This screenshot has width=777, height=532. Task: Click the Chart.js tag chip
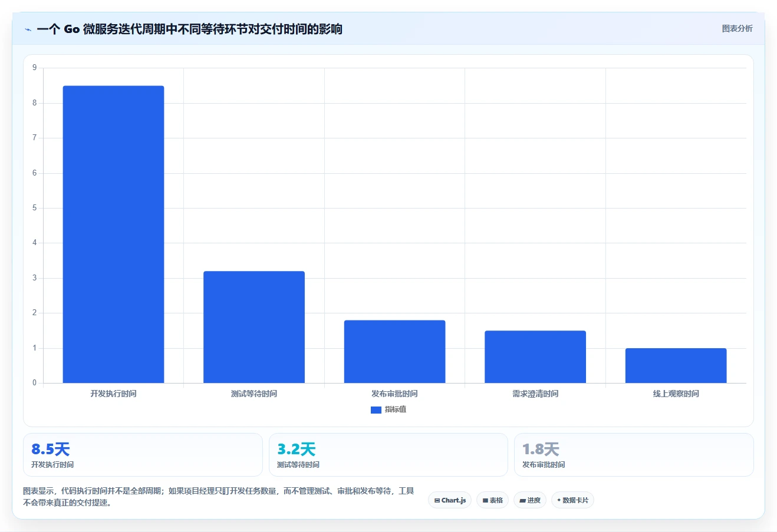point(450,500)
